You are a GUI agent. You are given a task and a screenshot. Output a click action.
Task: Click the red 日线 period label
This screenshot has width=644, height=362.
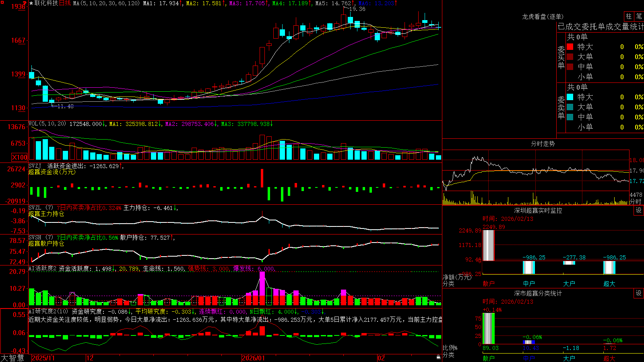click(x=65, y=3)
